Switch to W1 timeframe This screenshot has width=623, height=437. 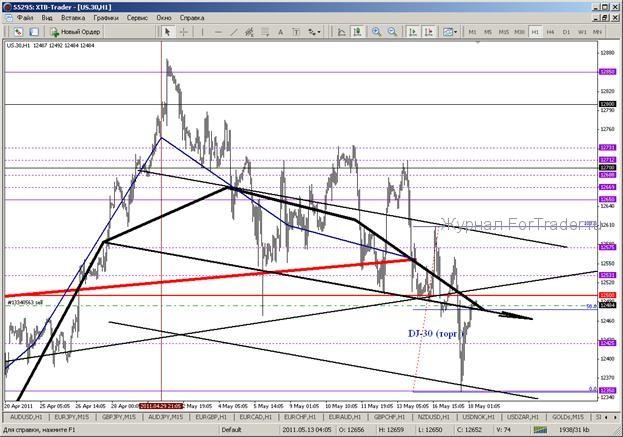(582, 32)
